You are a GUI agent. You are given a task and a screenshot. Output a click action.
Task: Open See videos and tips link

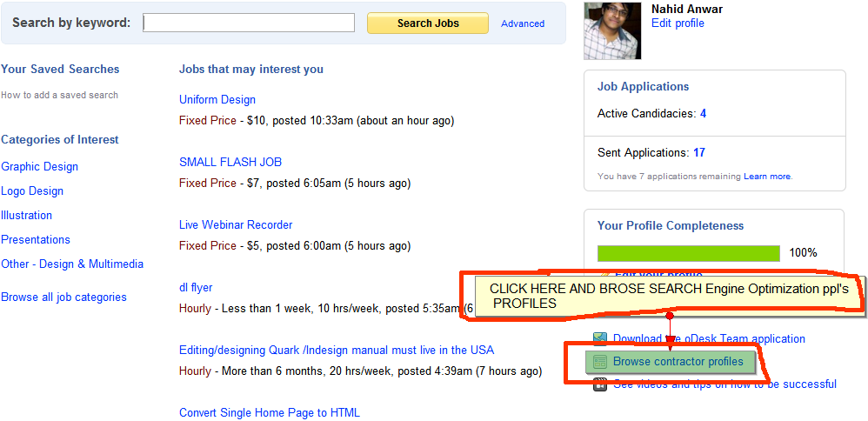click(724, 384)
